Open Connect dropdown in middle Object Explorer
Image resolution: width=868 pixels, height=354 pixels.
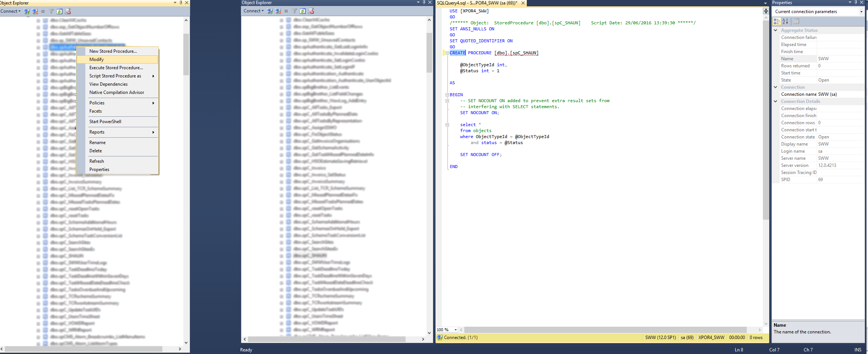[253, 11]
